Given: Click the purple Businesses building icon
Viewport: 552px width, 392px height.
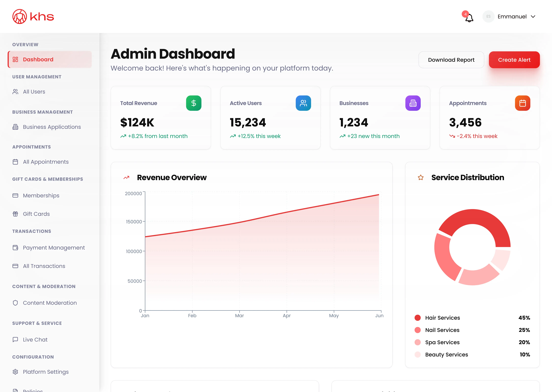Looking at the screenshot, I should pyautogui.click(x=413, y=103).
